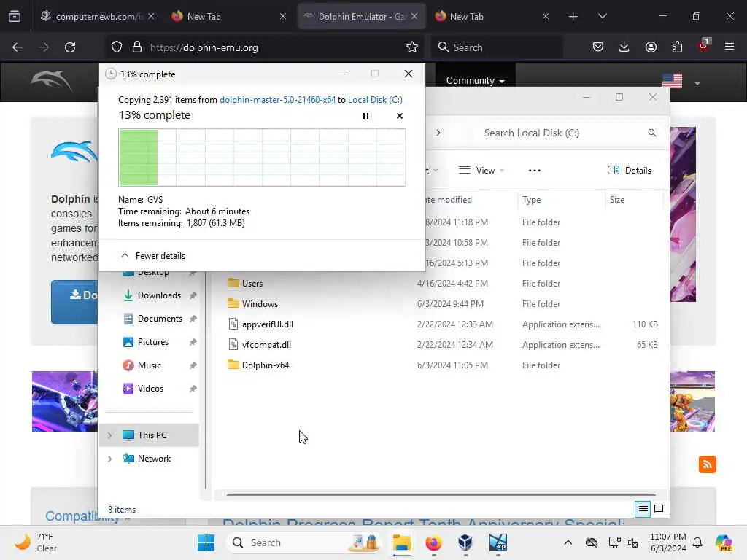Open the Explorer View dropdown
The height and width of the screenshot is (560, 747).
coord(481,171)
